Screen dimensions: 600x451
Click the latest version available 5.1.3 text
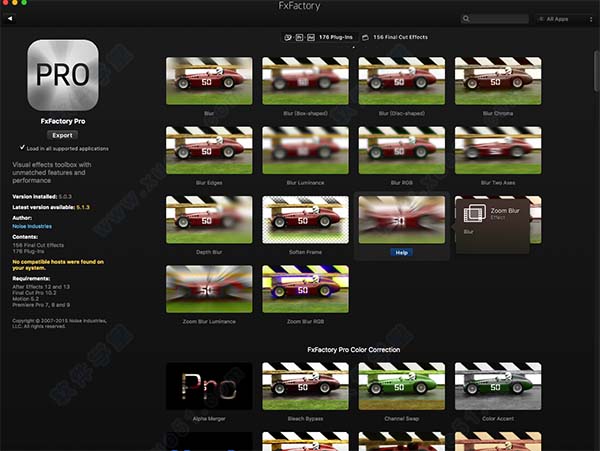pyautogui.click(x=51, y=207)
